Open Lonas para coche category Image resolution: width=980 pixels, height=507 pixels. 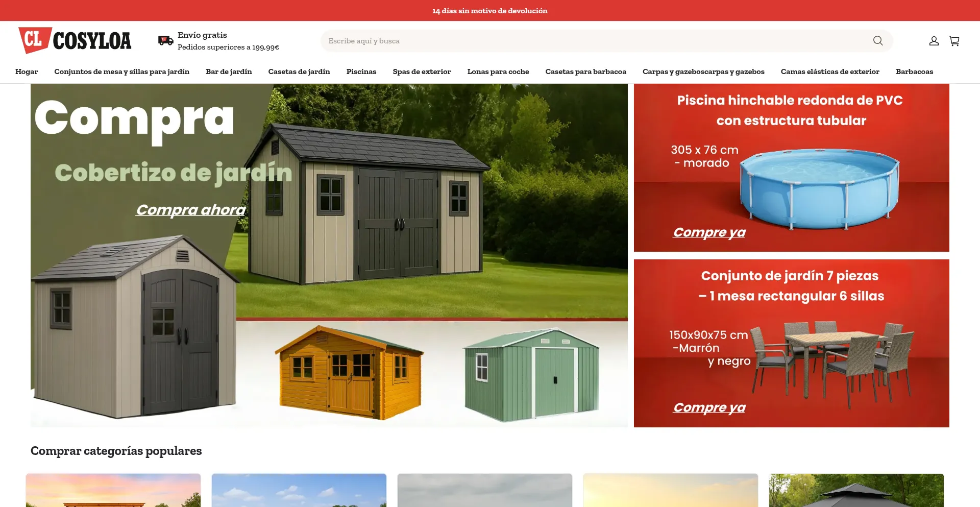(x=498, y=71)
